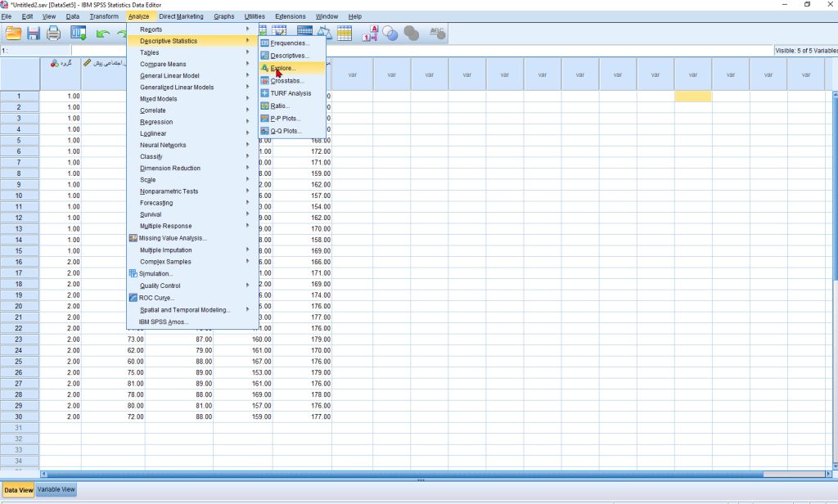Click the Open data document toolbar icon
838x504 pixels.
pyautogui.click(x=13, y=34)
